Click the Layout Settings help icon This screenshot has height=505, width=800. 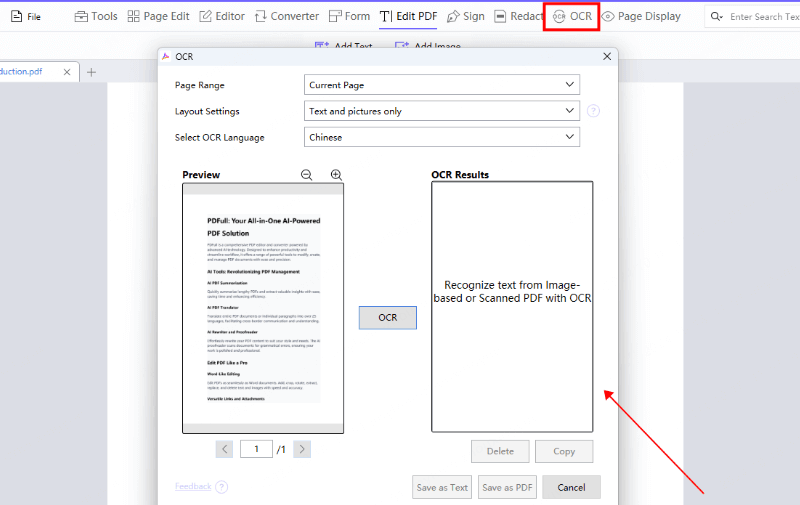click(593, 111)
